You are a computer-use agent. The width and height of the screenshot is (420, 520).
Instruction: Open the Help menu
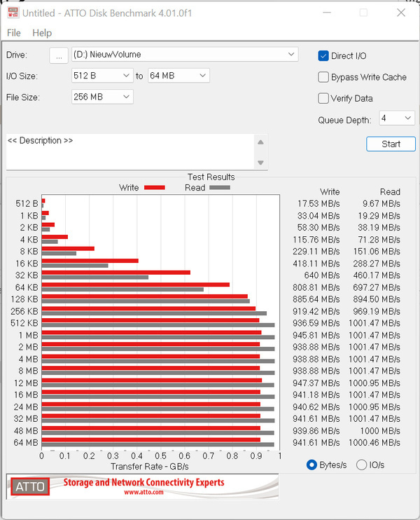(42, 33)
